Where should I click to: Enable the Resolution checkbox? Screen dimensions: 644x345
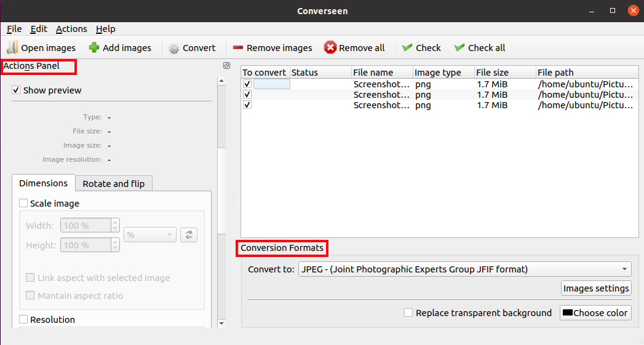[23, 319]
